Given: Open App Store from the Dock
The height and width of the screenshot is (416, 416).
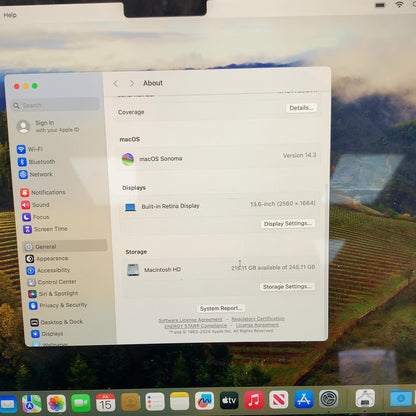Looking at the screenshot, I should (304, 399).
